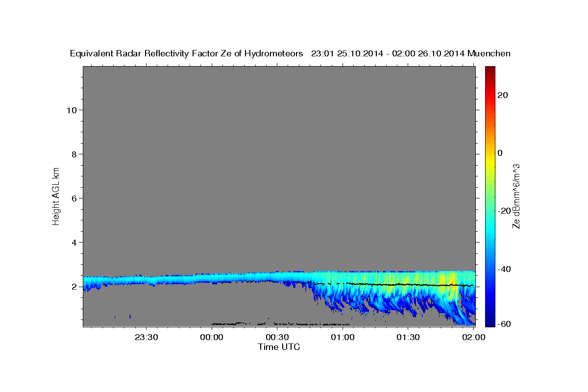Click the height tick label '8'
The height and width of the screenshot is (392, 588).
coord(73,154)
